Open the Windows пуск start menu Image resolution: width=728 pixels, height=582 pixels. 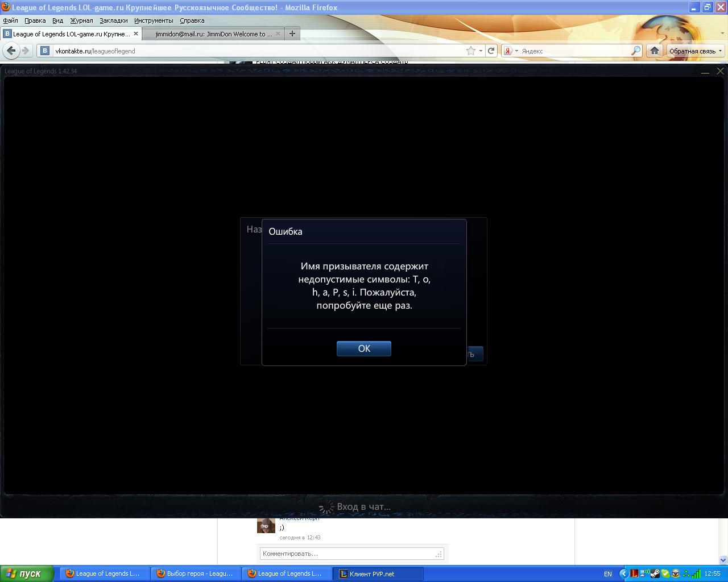(27, 573)
